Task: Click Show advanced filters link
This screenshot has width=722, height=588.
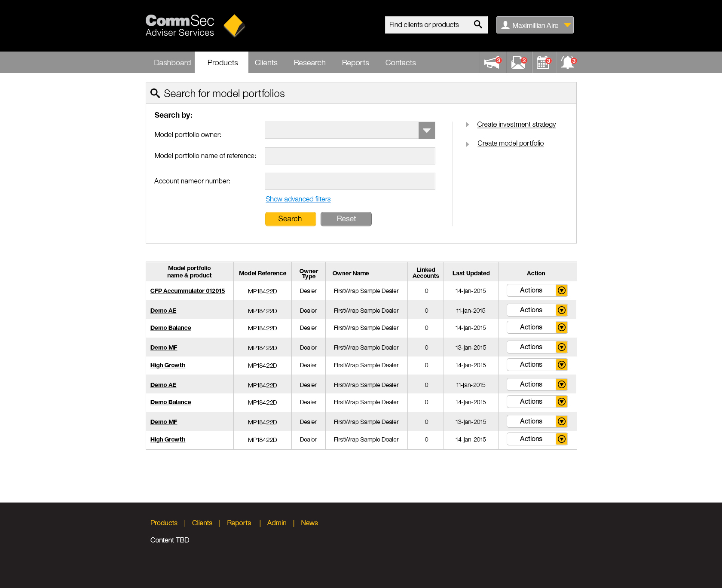Action: click(298, 199)
